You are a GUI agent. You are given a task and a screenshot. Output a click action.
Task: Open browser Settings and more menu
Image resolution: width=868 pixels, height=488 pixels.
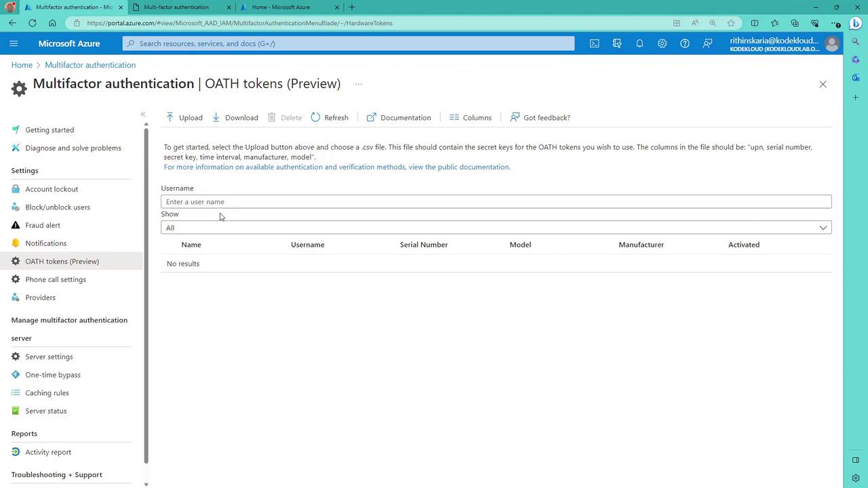835,23
